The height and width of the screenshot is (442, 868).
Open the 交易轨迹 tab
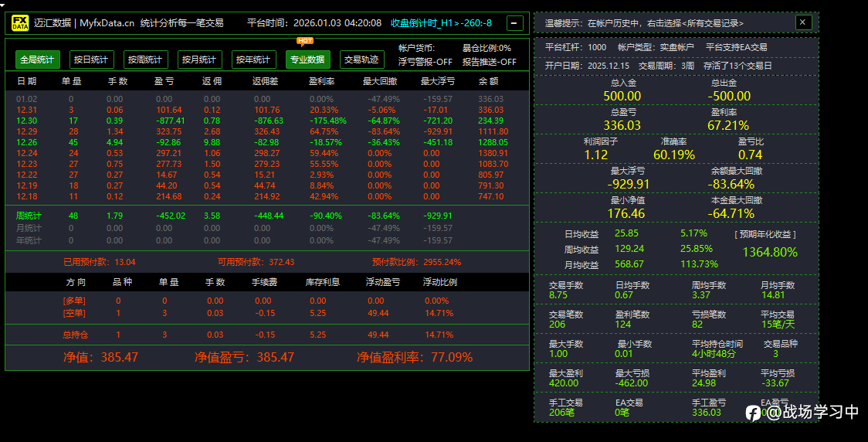coord(361,59)
